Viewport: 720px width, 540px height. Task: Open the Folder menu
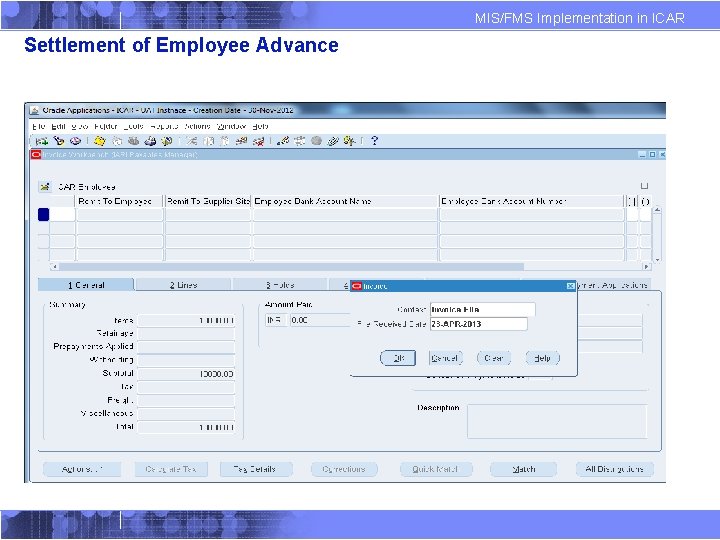click(106, 126)
